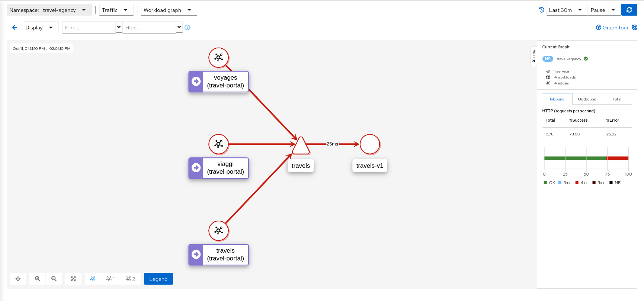Click the back arrow icon
Viewport: 644px width, 301px height.
(x=15, y=28)
